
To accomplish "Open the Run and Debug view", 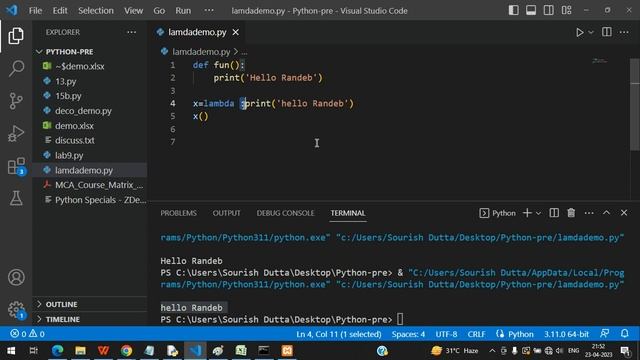I will [x=16, y=133].
